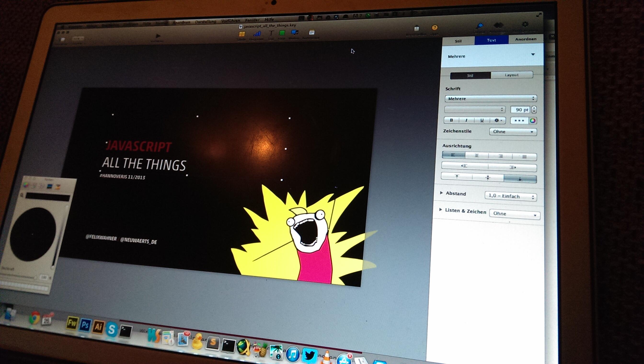Screen dimensions: 644x364
Task: Open the Medien media browser icon
Action: click(x=295, y=33)
